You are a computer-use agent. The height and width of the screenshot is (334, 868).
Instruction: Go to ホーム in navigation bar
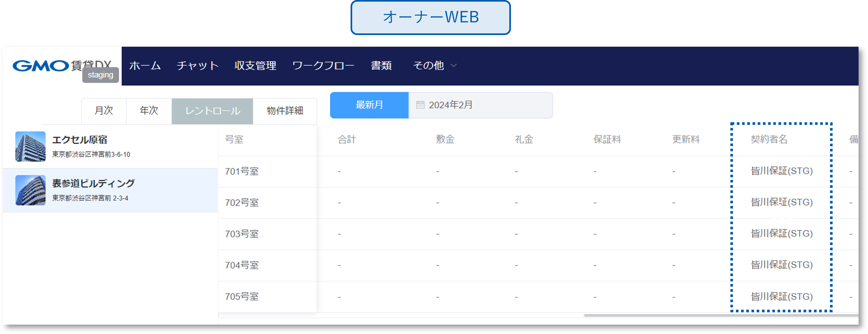point(145,66)
